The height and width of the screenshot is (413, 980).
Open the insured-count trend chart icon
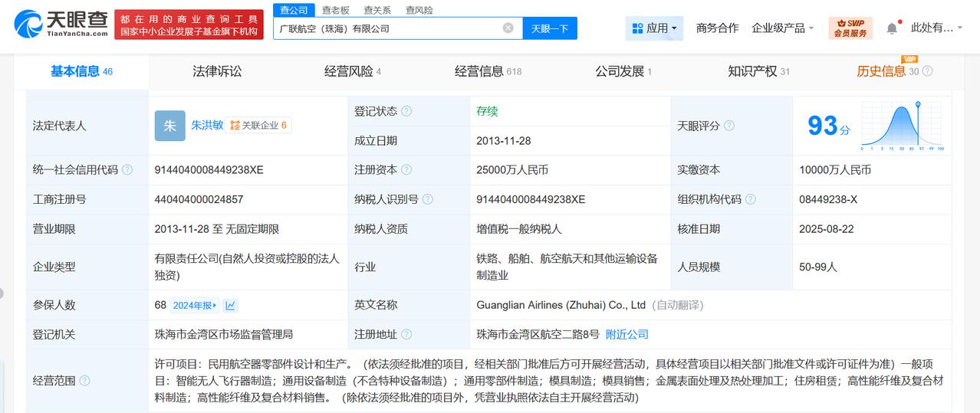pyautogui.click(x=231, y=305)
